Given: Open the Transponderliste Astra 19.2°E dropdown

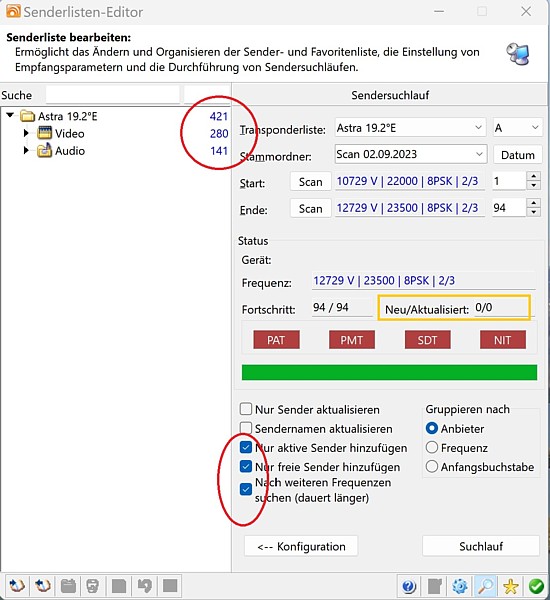Looking at the screenshot, I should 410,128.
